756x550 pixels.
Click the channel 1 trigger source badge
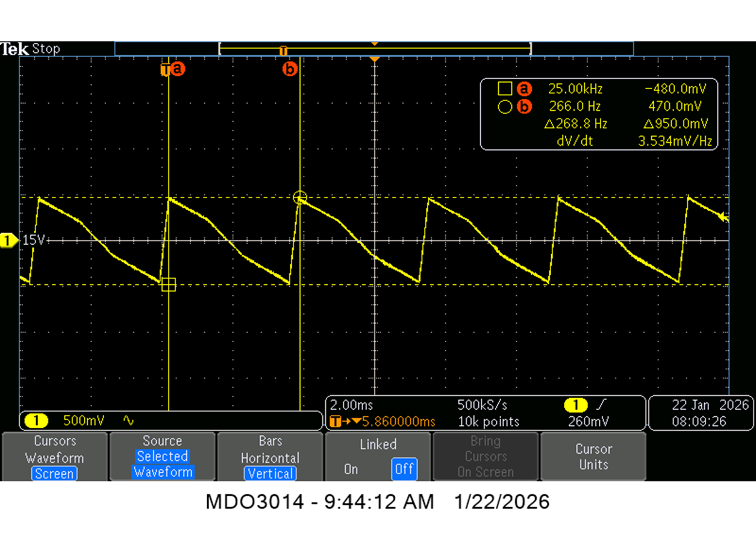pos(575,405)
